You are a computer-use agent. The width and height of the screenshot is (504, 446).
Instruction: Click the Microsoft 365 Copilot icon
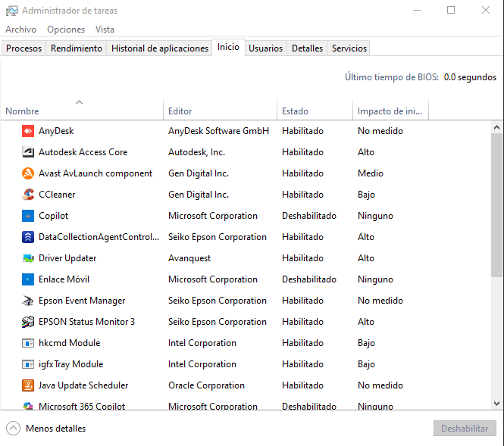click(x=28, y=406)
